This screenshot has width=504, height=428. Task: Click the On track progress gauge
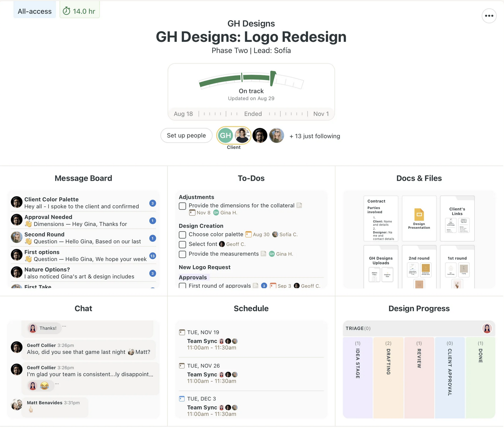point(251,81)
